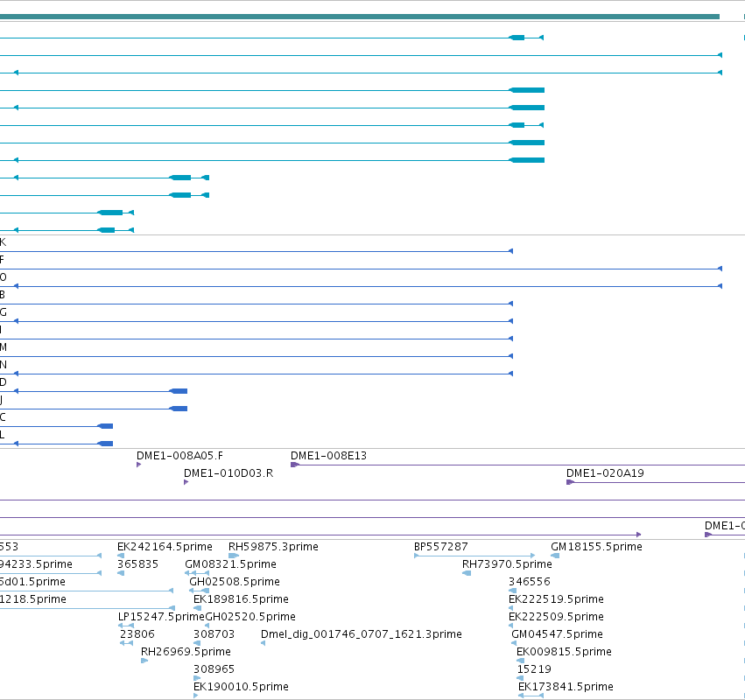The width and height of the screenshot is (745, 700).
Task: Select the GM04547.5prime EST label
Action: tap(557, 634)
